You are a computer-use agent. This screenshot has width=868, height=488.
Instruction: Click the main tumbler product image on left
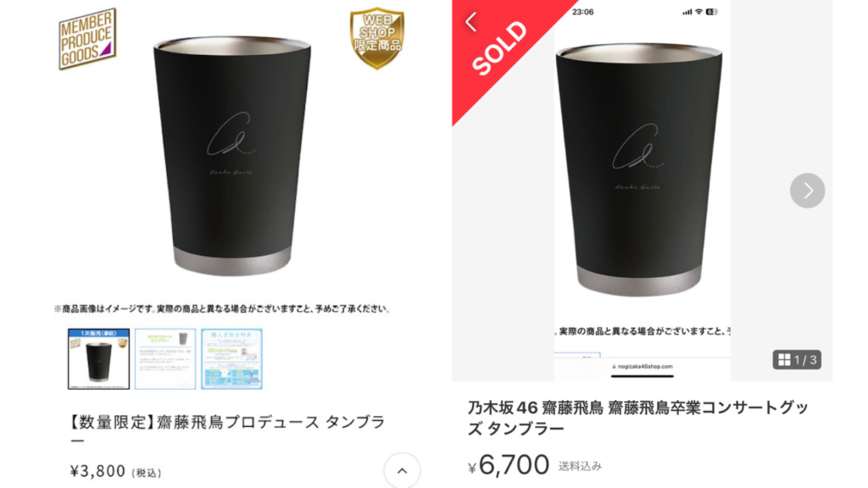click(x=232, y=156)
